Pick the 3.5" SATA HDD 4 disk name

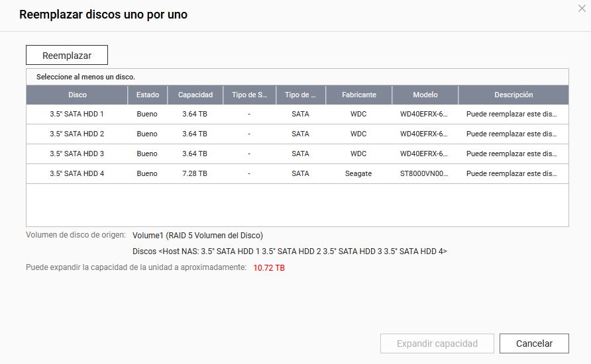click(77, 174)
